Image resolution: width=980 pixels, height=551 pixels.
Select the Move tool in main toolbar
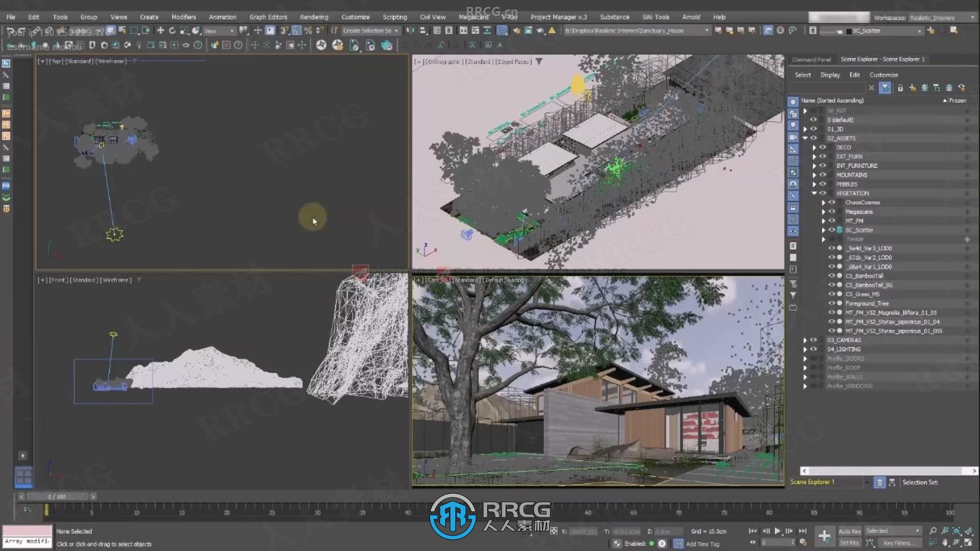click(x=160, y=30)
